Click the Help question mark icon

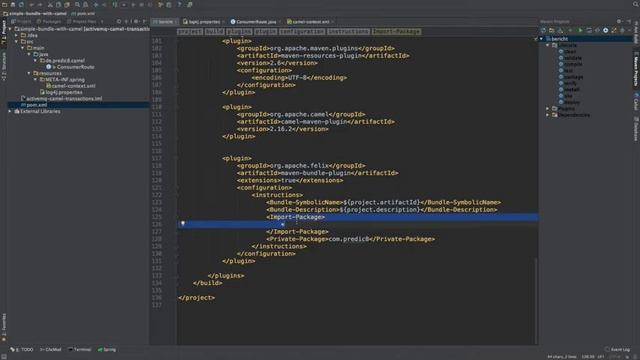[179, 4]
